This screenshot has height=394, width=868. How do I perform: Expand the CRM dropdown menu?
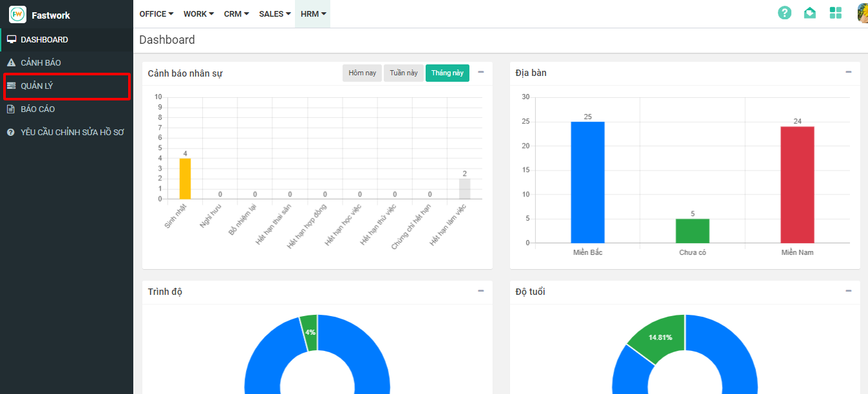236,14
